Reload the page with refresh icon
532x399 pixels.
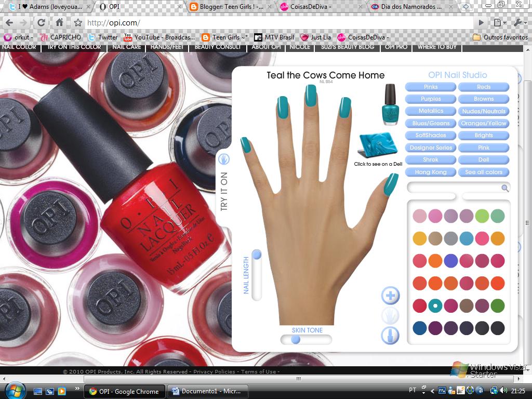pyautogui.click(x=41, y=23)
